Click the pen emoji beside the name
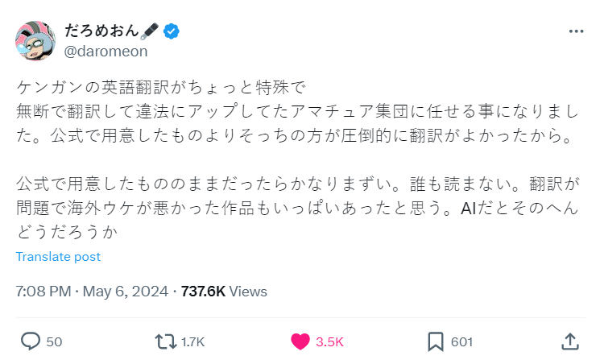This screenshot has height=364, width=600. pyautogui.click(x=151, y=31)
